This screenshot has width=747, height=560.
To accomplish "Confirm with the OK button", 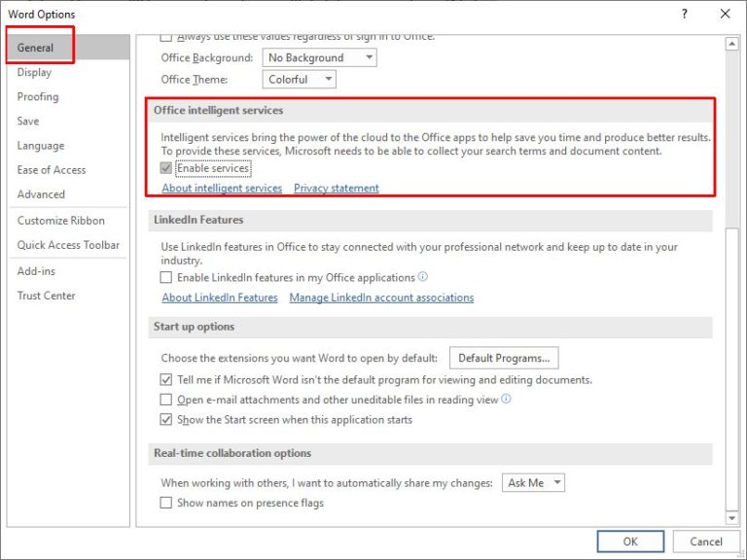I will (x=630, y=542).
